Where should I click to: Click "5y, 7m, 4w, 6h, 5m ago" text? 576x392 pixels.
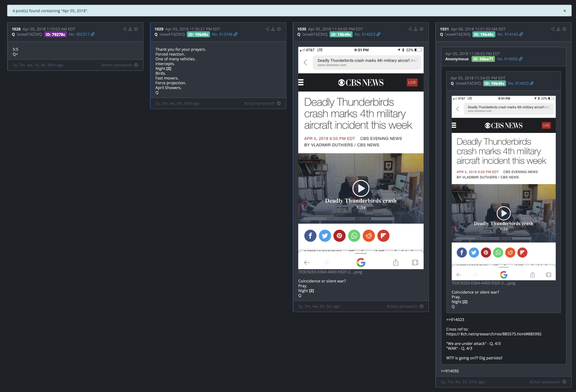[x=319, y=306]
